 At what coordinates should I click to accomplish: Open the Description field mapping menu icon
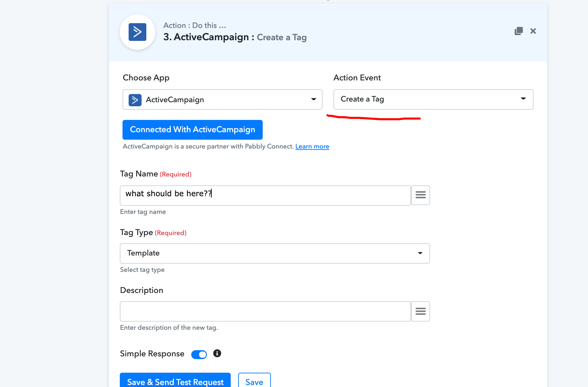[421, 311]
